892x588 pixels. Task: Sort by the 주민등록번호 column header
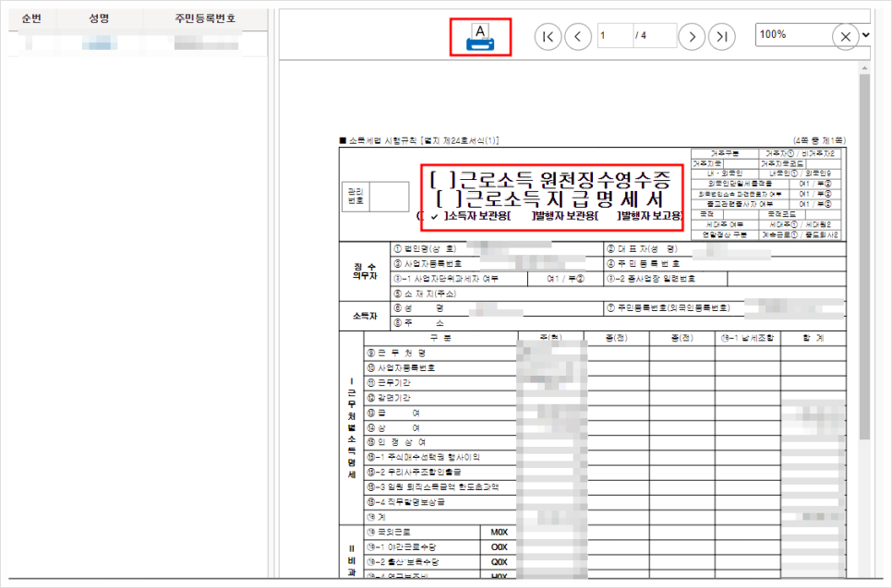click(205, 16)
